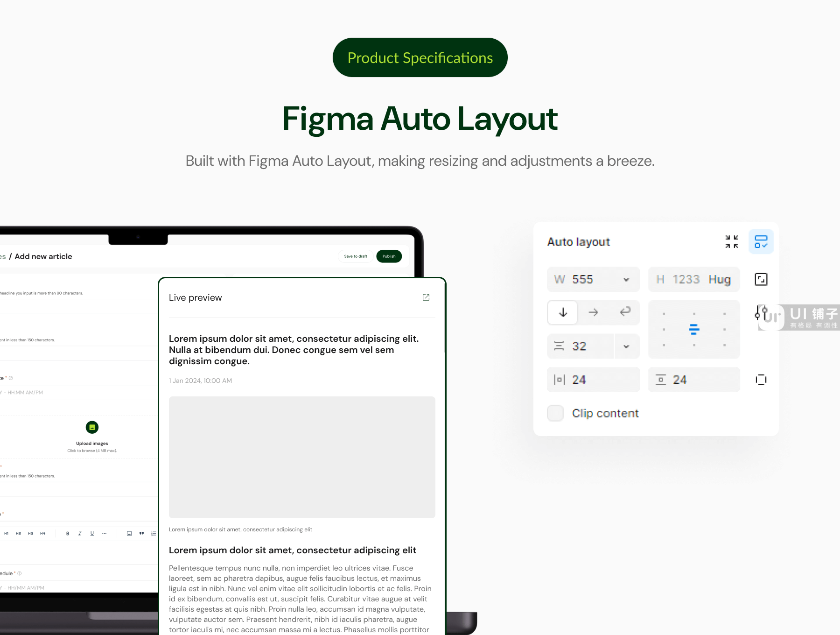Click the collapse arrows icon in Auto layout header

732,242
